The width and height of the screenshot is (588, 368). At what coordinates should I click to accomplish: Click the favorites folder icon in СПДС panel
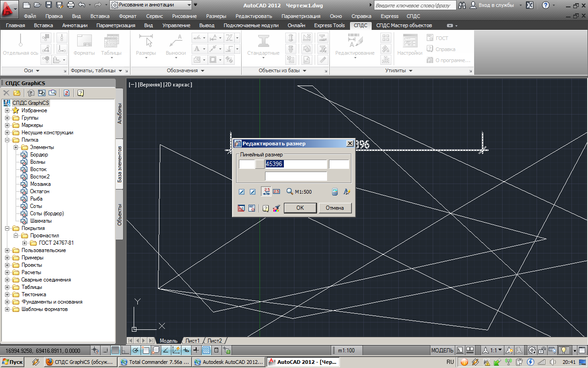pos(17,93)
